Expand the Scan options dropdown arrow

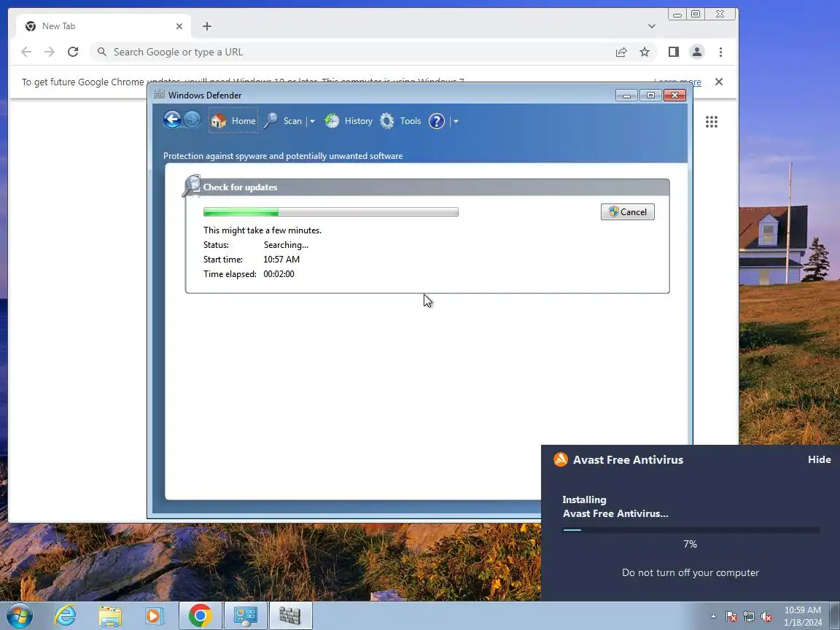pyautogui.click(x=312, y=122)
